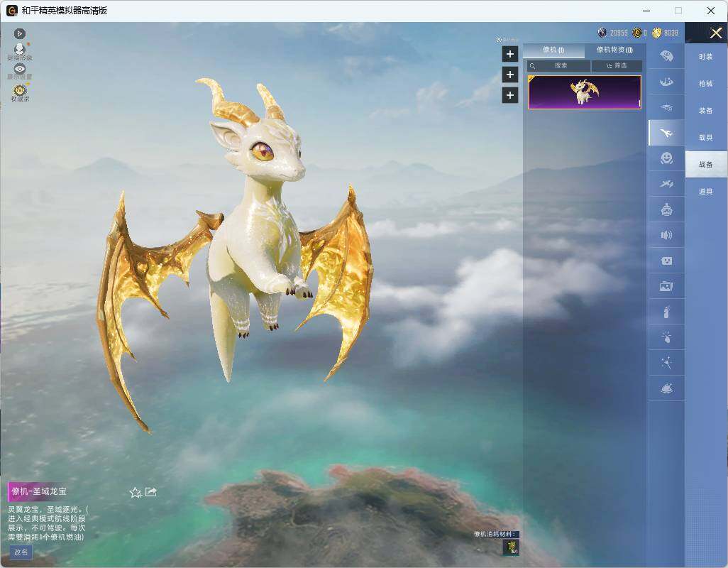This screenshot has height=568, width=728.
Task: Open the 道具 menu tab
Action: click(706, 192)
